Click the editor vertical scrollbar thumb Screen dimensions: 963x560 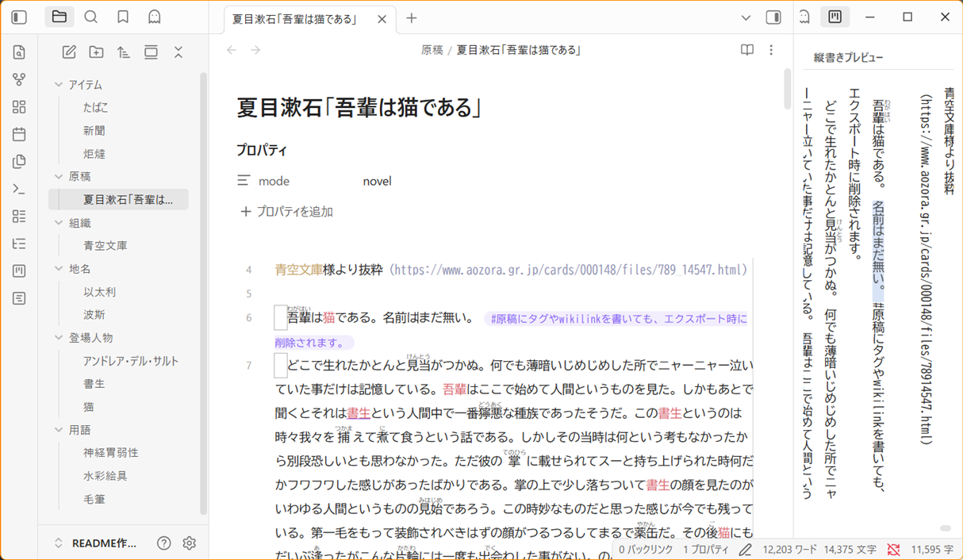(787, 89)
